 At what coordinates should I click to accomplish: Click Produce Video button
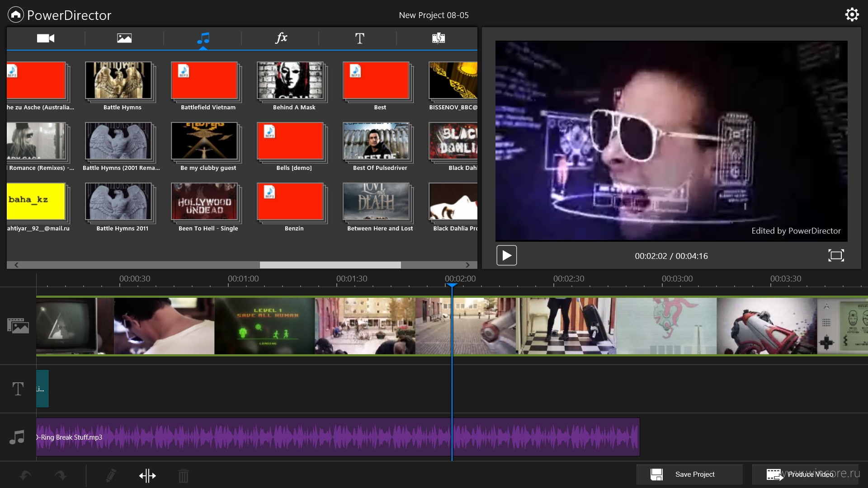[805, 474]
